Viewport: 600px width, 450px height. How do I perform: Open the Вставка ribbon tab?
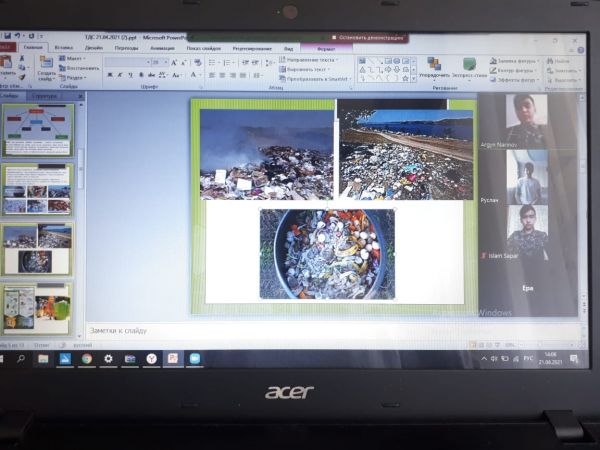(x=63, y=47)
